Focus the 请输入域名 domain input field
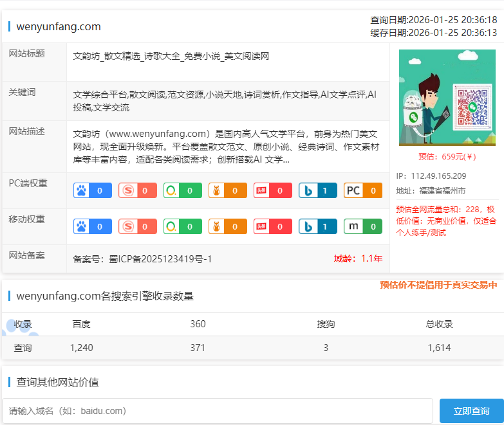The height and width of the screenshot is (425, 504). click(218, 411)
